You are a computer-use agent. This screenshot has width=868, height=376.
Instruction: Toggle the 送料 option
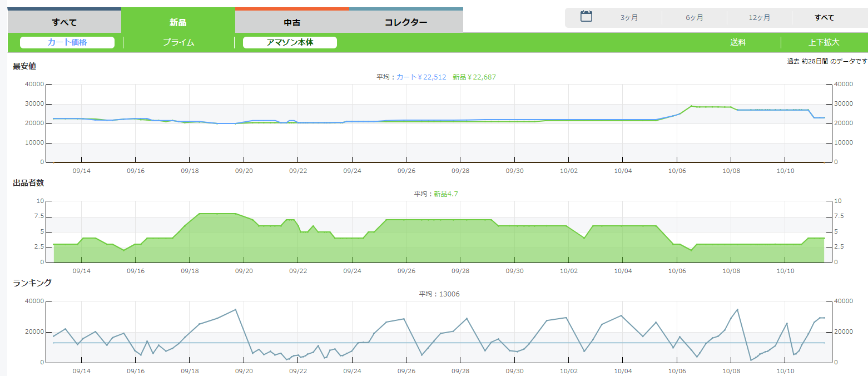738,42
